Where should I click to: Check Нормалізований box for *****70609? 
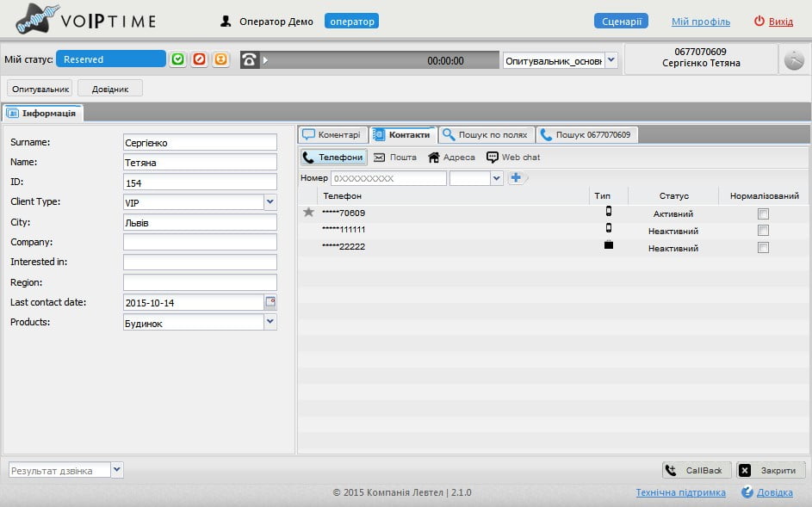click(763, 213)
